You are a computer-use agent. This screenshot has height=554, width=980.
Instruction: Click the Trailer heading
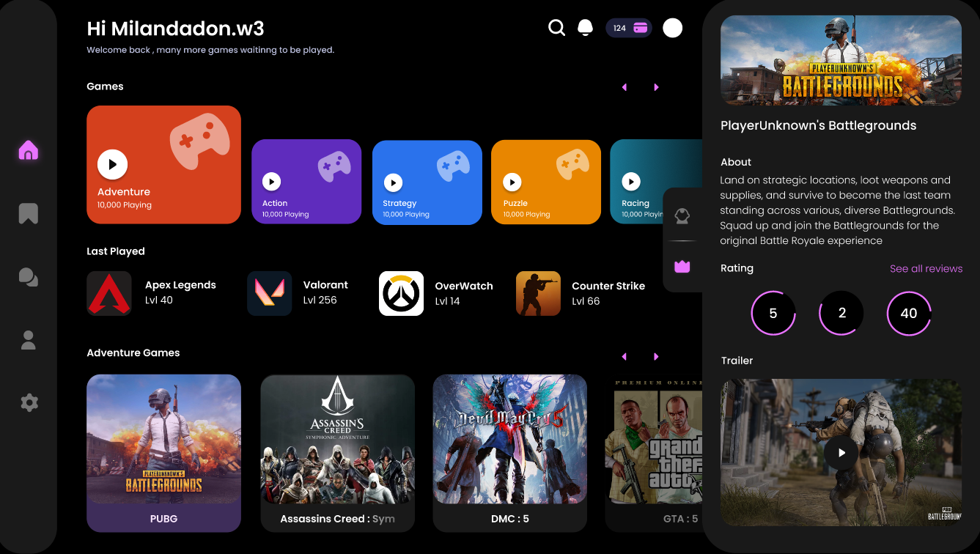737,361
